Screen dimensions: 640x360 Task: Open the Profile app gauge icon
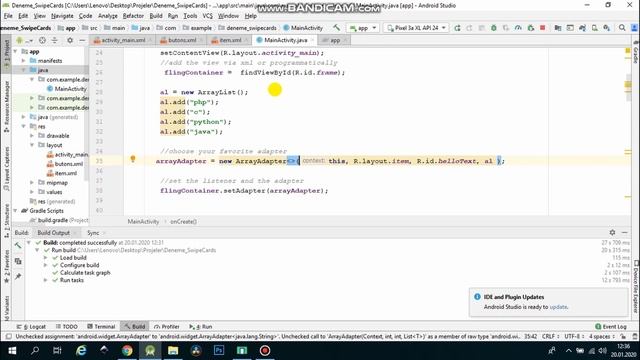click(x=518, y=28)
